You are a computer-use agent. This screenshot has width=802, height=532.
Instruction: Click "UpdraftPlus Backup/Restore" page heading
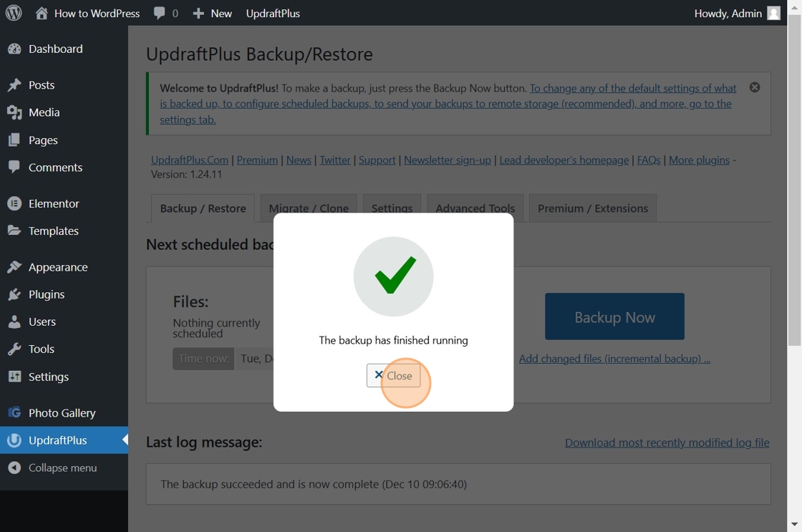(259, 54)
